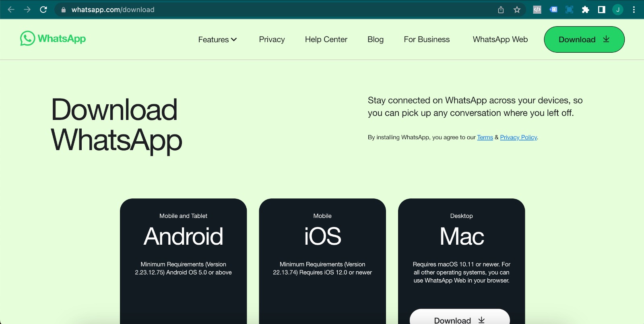Click the WhatsApp logo in the header
Image resolution: width=644 pixels, height=324 pixels.
point(53,39)
